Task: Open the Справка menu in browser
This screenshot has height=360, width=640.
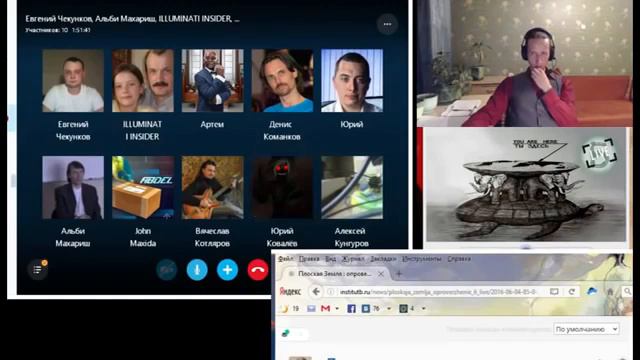Action: click(x=459, y=259)
